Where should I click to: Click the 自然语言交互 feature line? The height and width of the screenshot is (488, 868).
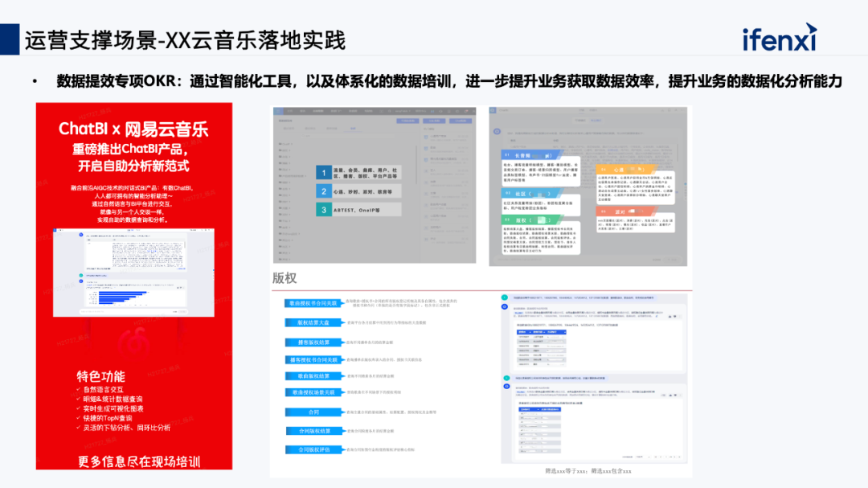pyautogui.click(x=103, y=389)
